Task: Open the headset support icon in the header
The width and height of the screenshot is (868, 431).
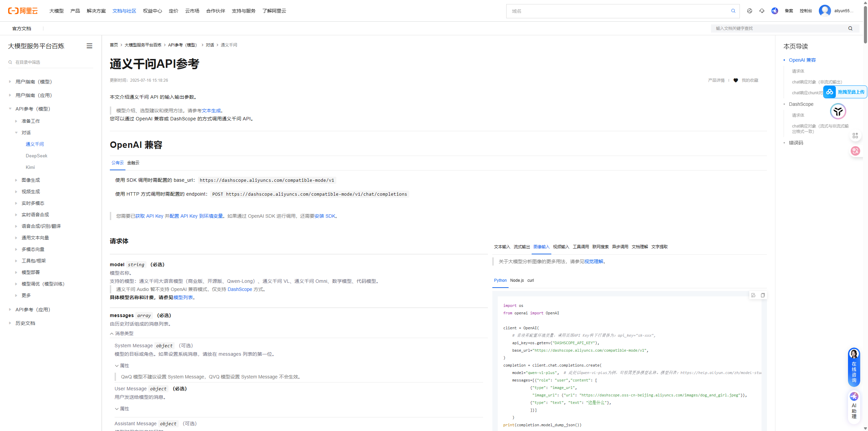Action: [762, 11]
